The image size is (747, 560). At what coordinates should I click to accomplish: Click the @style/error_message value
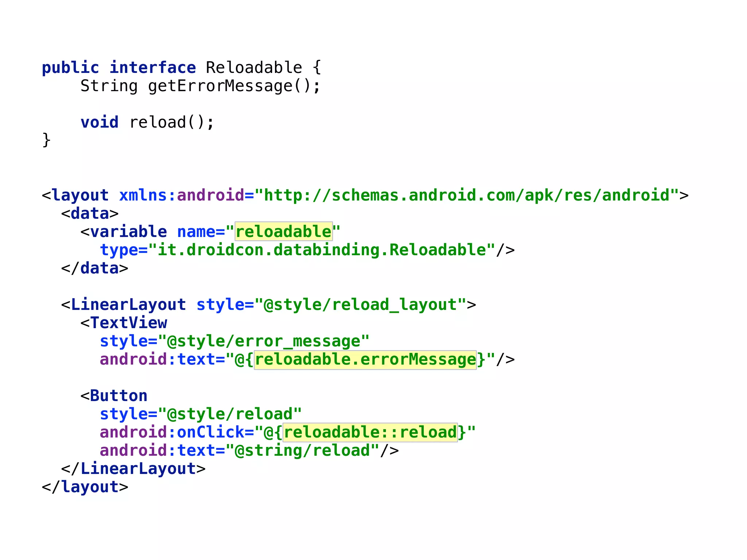pyautogui.click(x=263, y=341)
